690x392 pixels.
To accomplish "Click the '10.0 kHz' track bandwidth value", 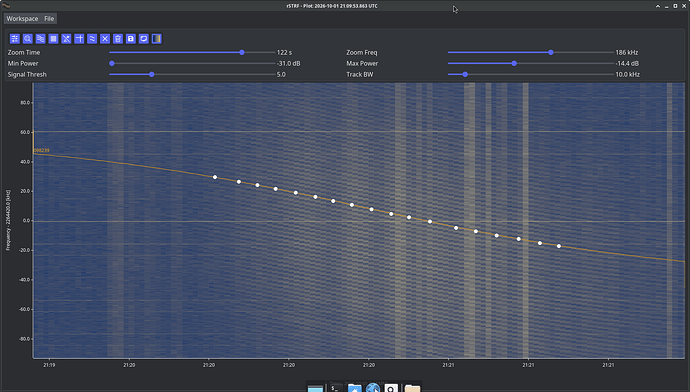I will 628,74.
